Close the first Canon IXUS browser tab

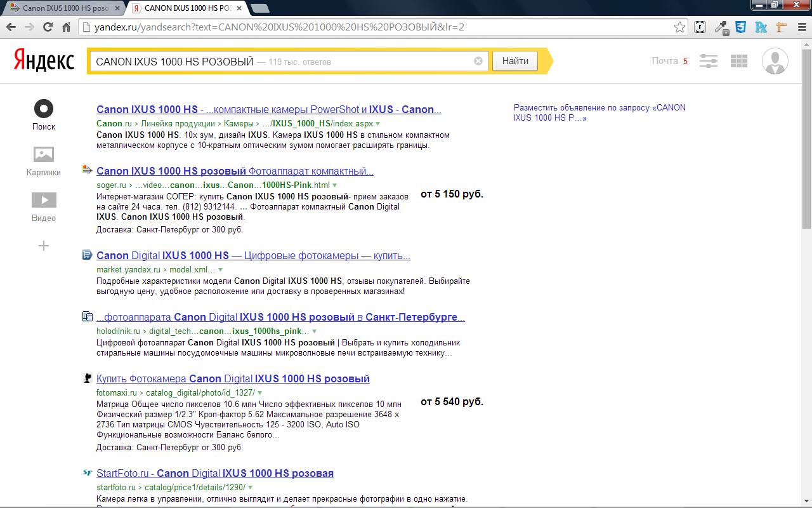(117, 8)
